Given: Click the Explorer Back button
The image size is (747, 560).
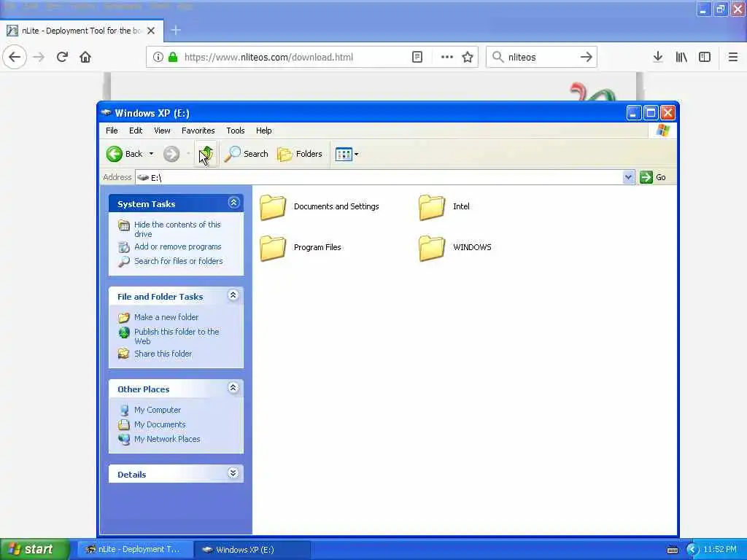Looking at the screenshot, I should (125, 154).
